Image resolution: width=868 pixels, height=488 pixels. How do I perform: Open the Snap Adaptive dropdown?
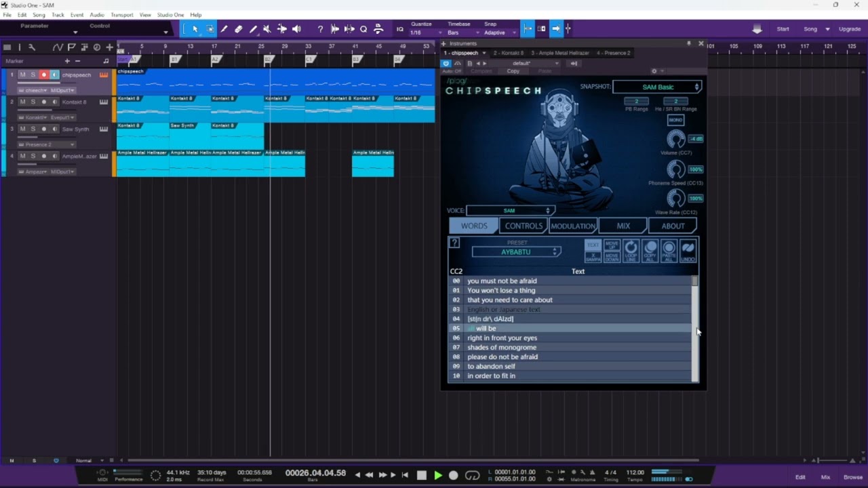pos(500,33)
